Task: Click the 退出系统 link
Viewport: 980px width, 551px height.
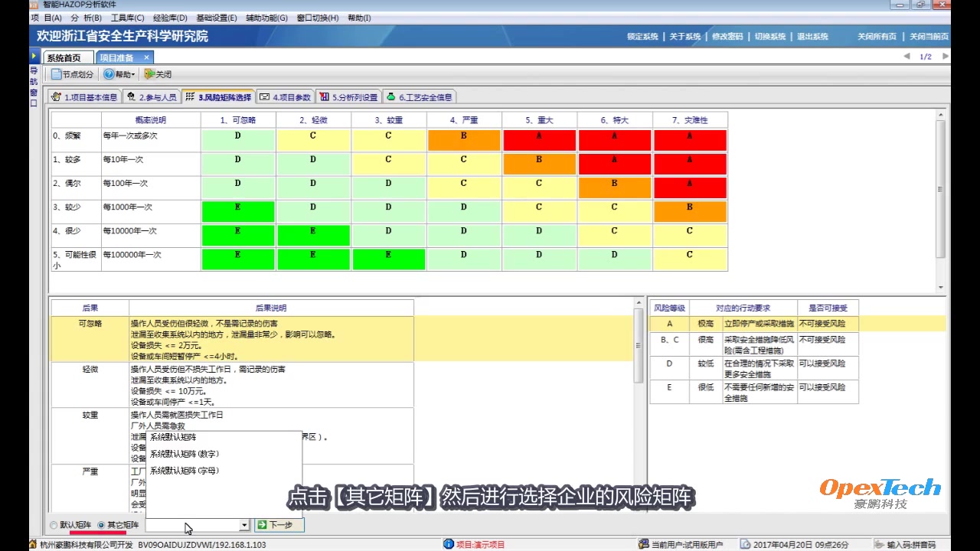Action: click(x=812, y=37)
